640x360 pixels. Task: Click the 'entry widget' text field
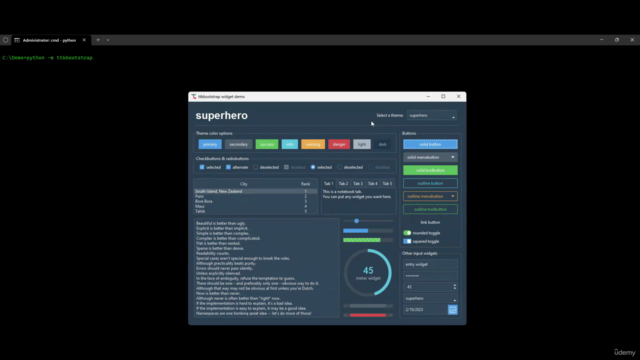pyautogui.click(x=430, y=264)
